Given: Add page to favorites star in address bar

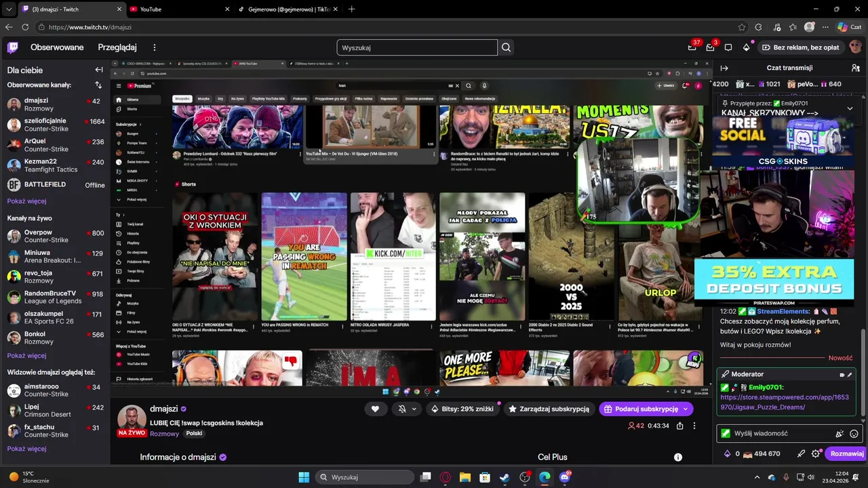Looking at the screenshot, I should [x=742, y=27].
